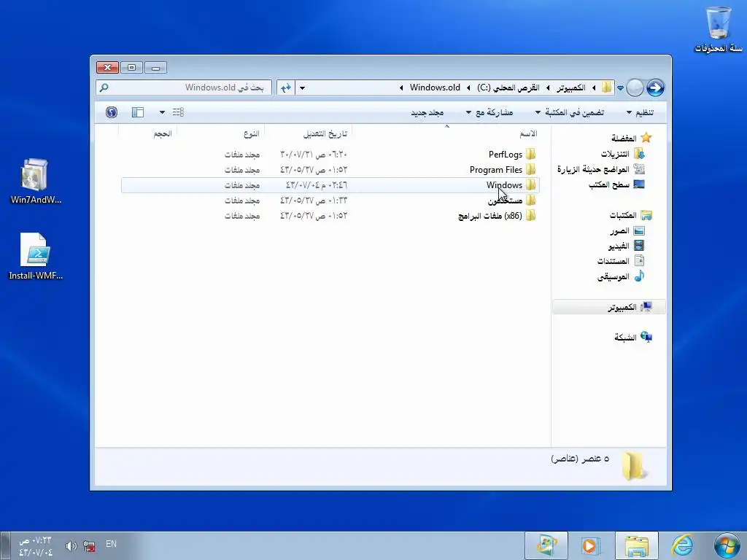This screenshot has height=560, width=747.
Task: Select the Windows folder icon in list
Action: coord(531,184)
